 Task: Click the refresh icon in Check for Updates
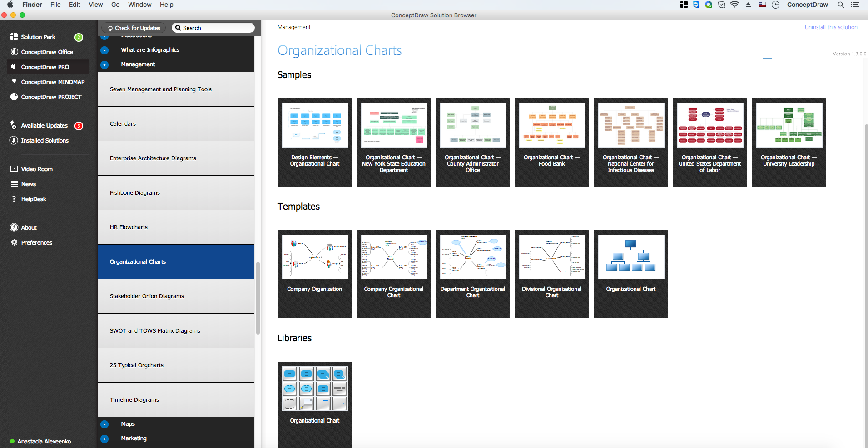(x=110, y=28)
